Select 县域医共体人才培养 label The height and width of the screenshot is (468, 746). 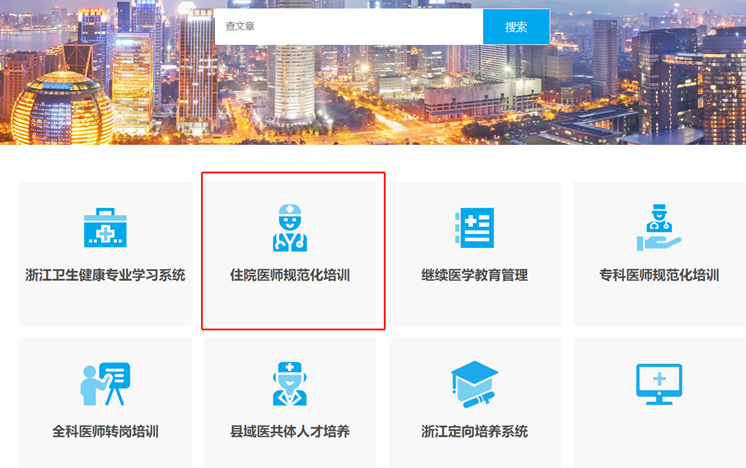tap(290, 432)
